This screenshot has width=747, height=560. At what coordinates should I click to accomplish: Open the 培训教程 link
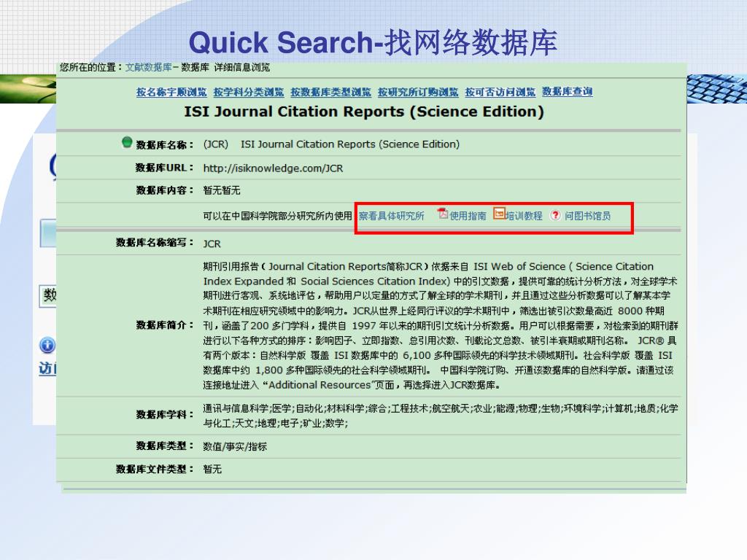pos(524,216)
